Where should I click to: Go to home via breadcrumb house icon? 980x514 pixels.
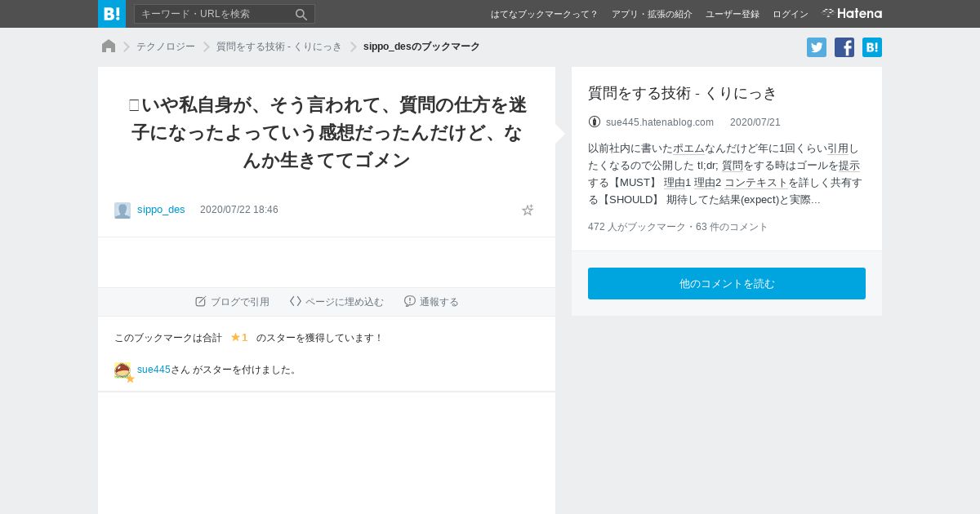109,47
